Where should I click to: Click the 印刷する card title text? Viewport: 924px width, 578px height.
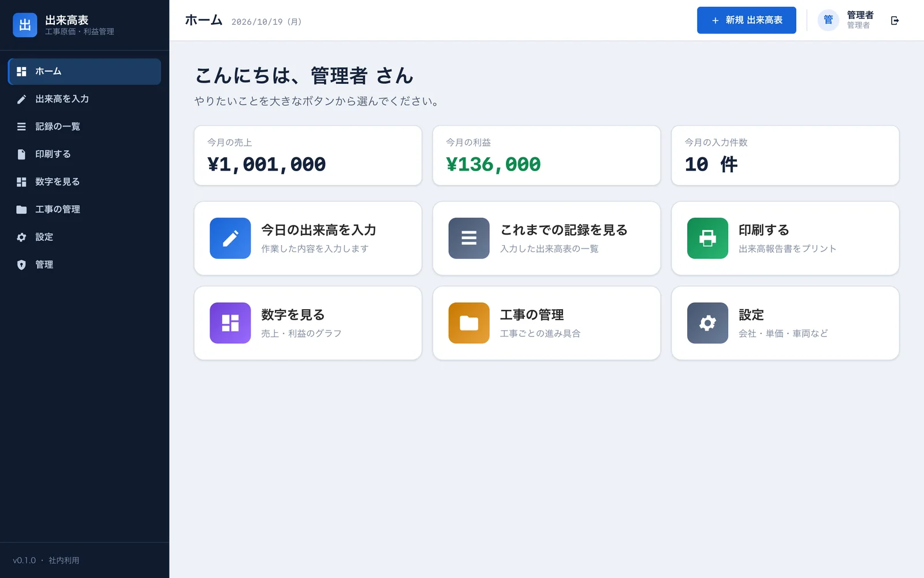tap(764, 230)
